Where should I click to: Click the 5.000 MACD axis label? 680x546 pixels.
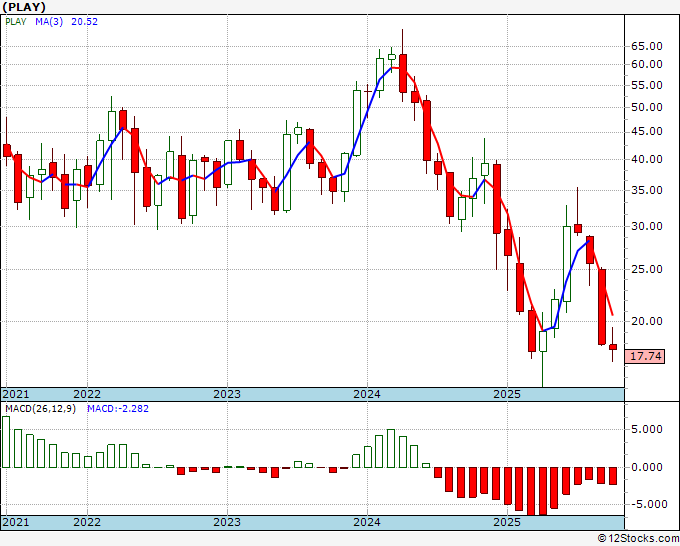(x=647, y=429)
